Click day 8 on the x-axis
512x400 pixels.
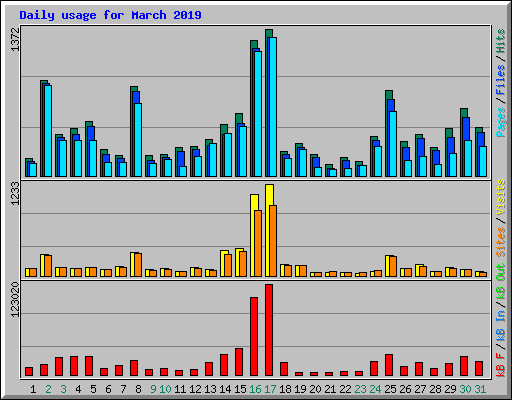[x=138, y=389]
